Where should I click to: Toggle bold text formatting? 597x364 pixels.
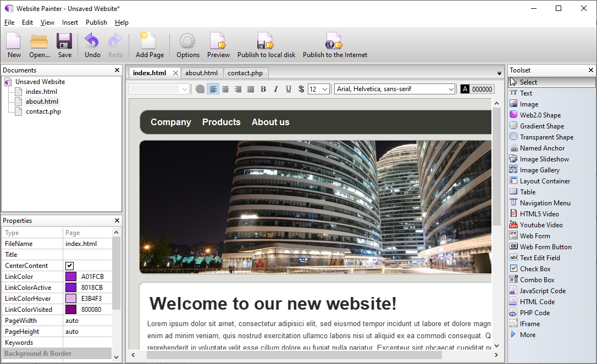coord(263,89)
